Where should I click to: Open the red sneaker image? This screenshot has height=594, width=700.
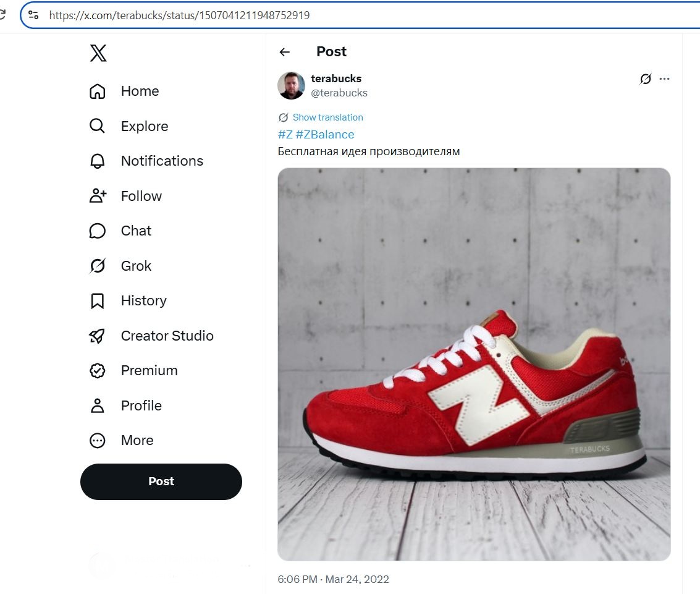[474, 365]
